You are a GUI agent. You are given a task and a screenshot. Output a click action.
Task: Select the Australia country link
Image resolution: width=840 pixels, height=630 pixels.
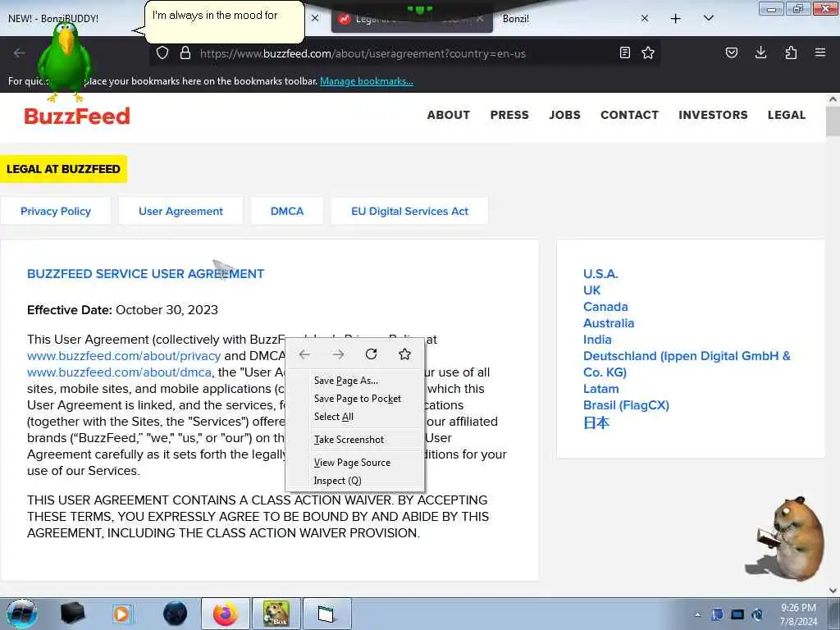click(x=609, y=323)
